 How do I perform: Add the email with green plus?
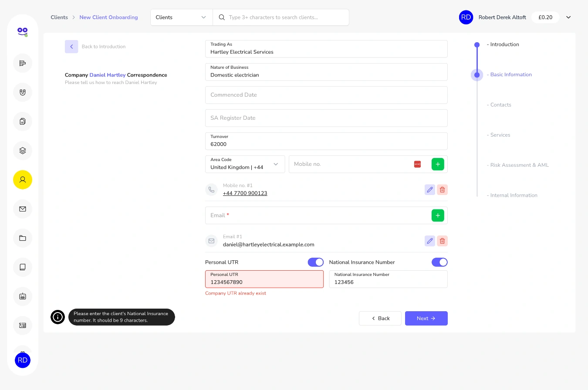(x=438, y=215)
